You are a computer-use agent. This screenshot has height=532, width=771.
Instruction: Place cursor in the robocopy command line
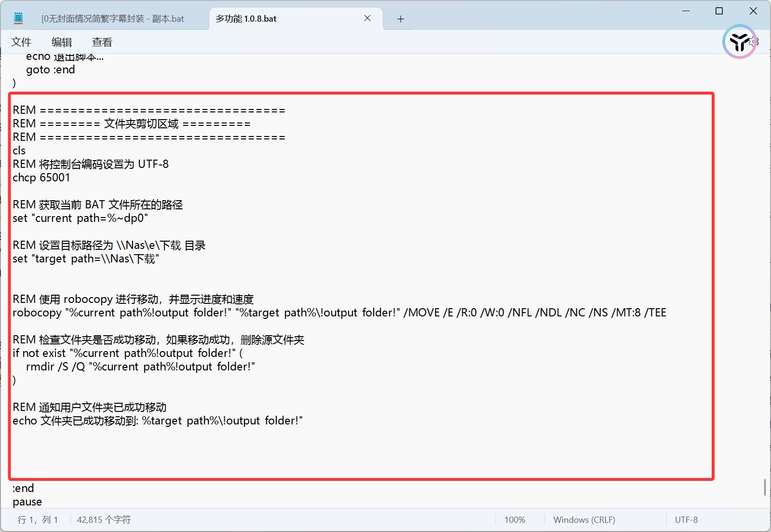338,313
